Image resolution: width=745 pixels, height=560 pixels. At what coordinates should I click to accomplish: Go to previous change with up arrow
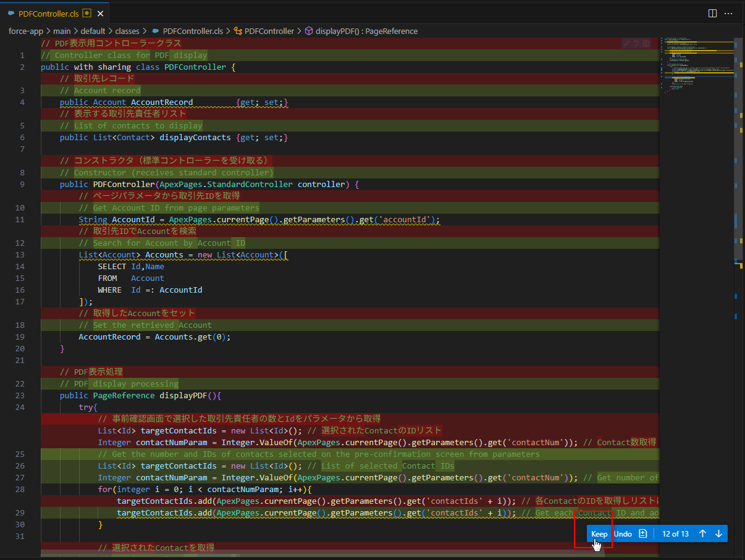coord(702,533)
